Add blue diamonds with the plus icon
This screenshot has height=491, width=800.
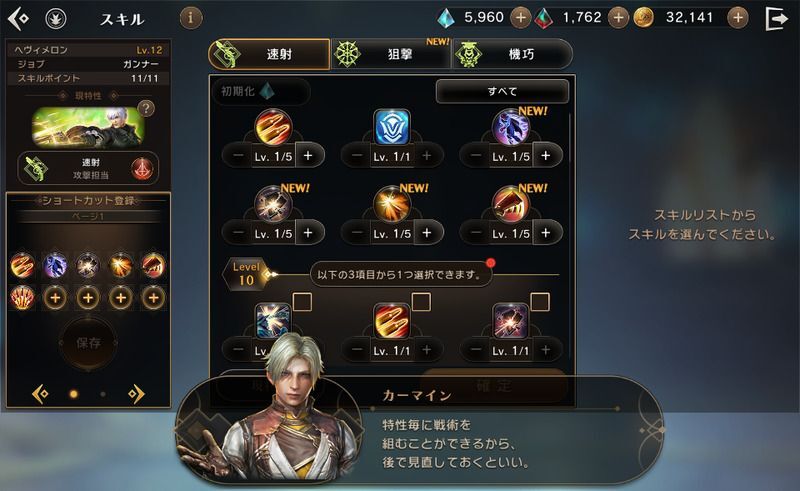pyautogui.click(x=520, y=18)
